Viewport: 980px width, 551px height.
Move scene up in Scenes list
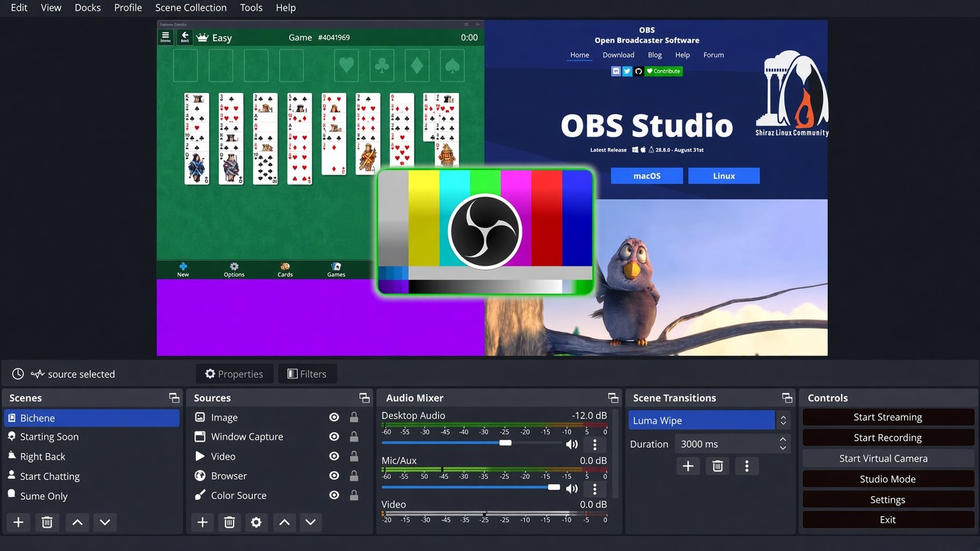point(77,522)
